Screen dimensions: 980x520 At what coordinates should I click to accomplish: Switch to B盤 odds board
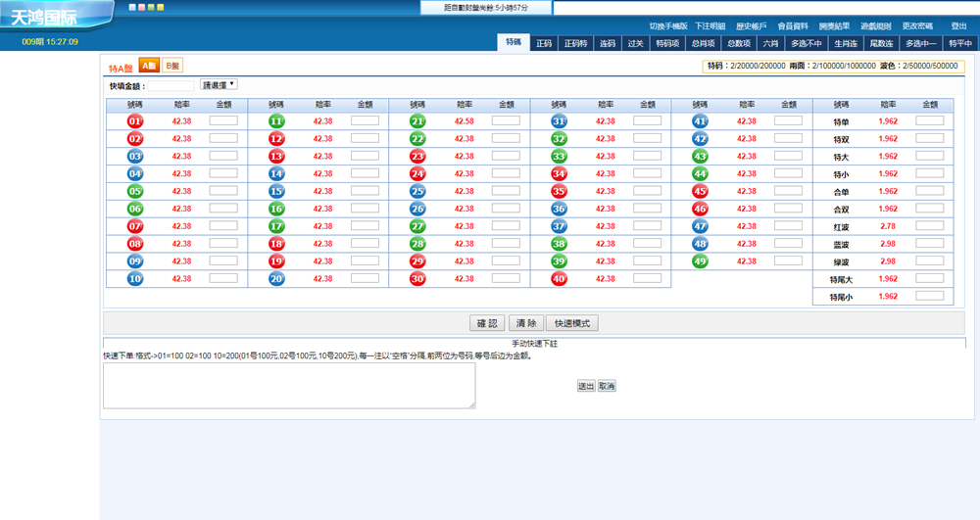pos(172,66)
